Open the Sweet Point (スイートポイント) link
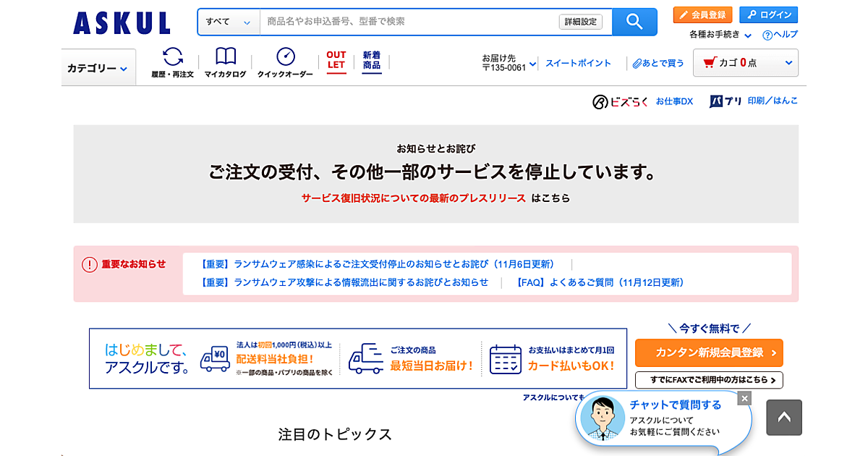 578,63
